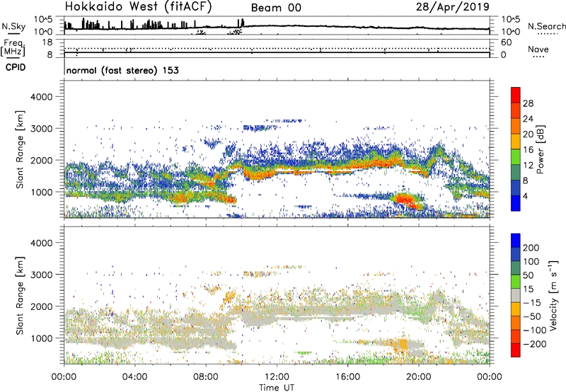Click the 'Velocity [m s-1]' colorbar label
This screenshot has height=392, width=566.
[x=553, y=295]
